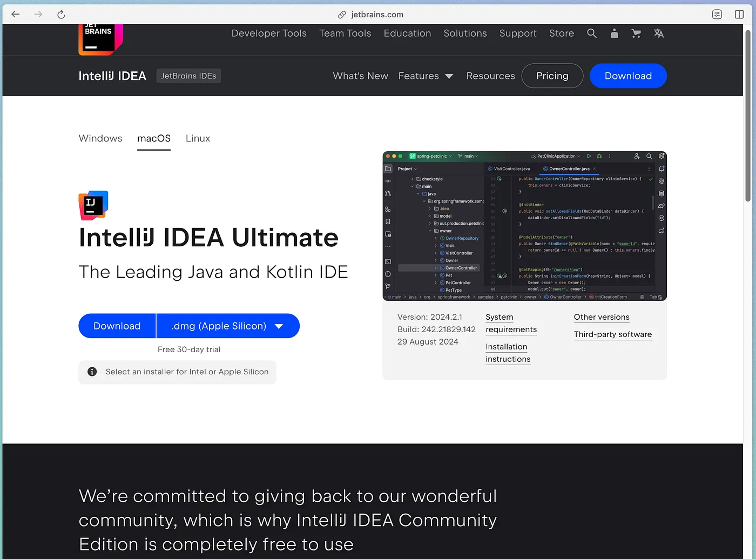This screenshot has height=559, width=756.
Task: Open the .dmg (Apple Silicon) installer dropdown
Action: coord(227,326)
